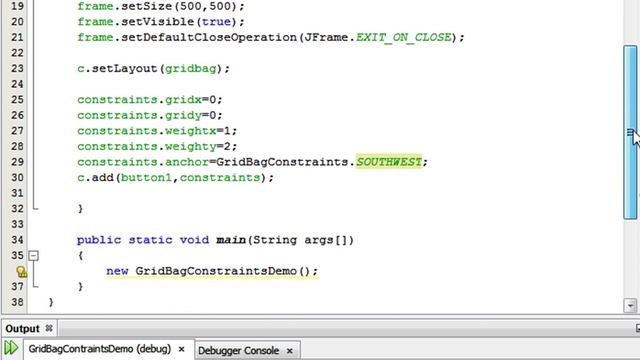This screenshot has width=640, height=360.
Task: Click 'String args[]' parameter text
Action: coord(300,240)
